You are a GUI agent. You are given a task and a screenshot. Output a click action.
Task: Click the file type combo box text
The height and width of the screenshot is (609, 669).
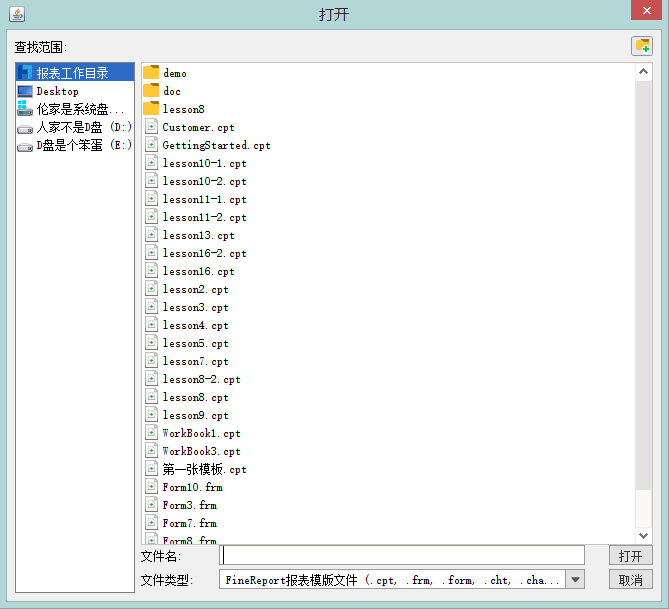coord(393,580)
